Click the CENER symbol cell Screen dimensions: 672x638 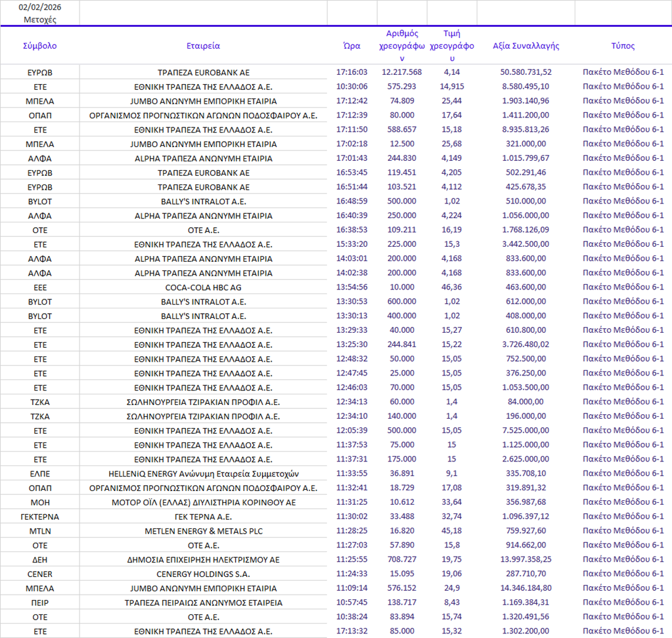(x=40, y=574)
